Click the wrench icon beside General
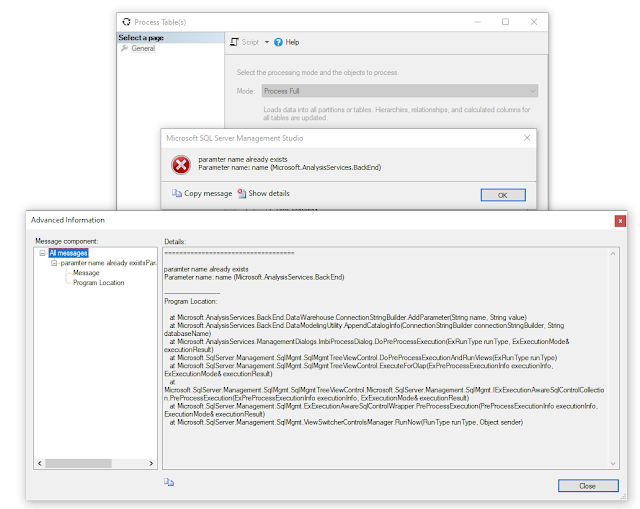Viewport: 640px width, 509px height. (x=124, y=48)
